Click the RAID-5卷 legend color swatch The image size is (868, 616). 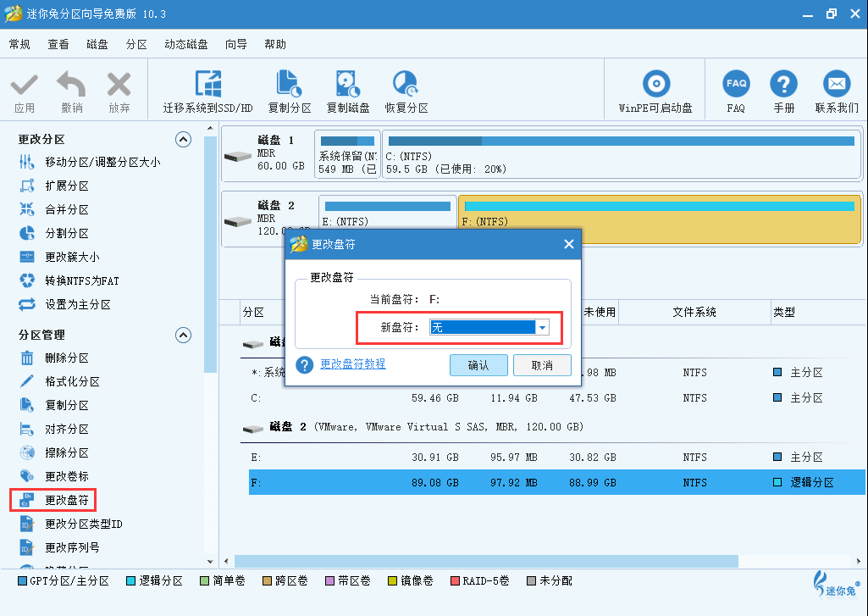coord(455,581)
